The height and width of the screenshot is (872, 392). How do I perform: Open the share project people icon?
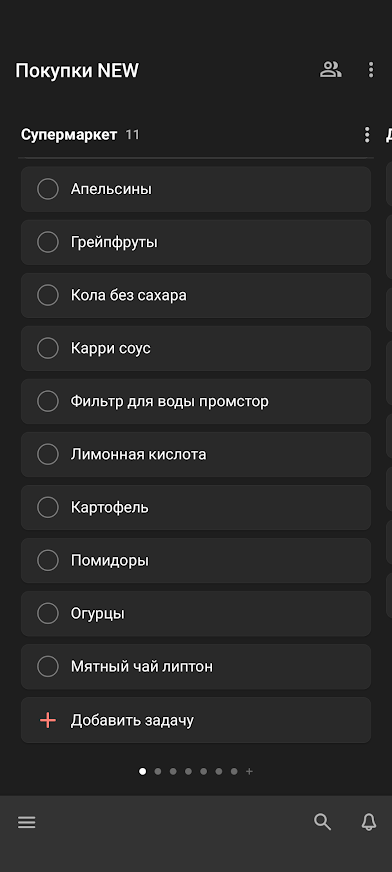click(x=330, y=70)
